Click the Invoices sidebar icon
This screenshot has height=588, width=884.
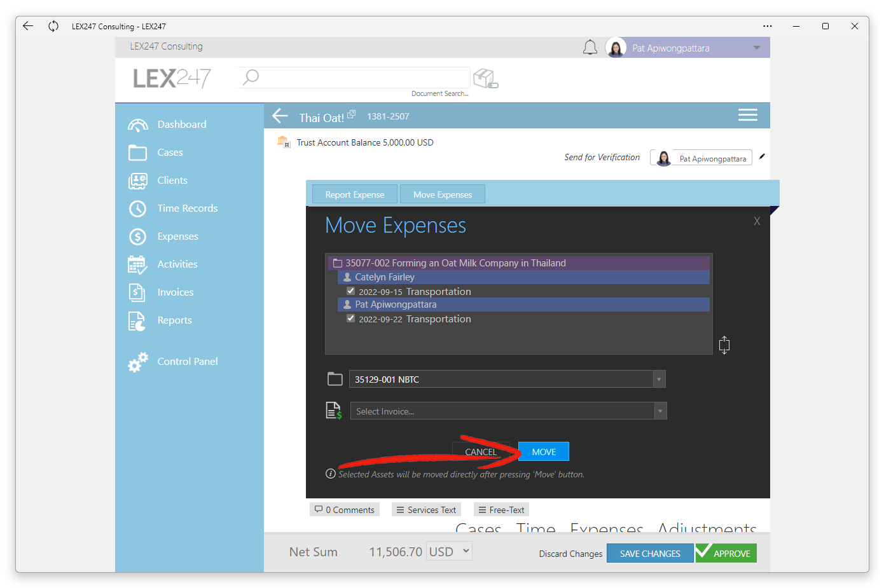click(137, 292)
